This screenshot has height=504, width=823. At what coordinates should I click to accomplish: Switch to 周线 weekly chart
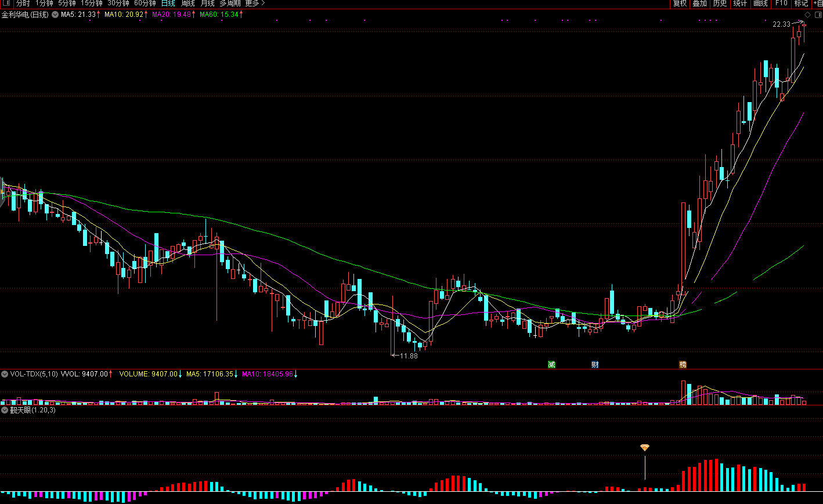[x=188, y=3]
